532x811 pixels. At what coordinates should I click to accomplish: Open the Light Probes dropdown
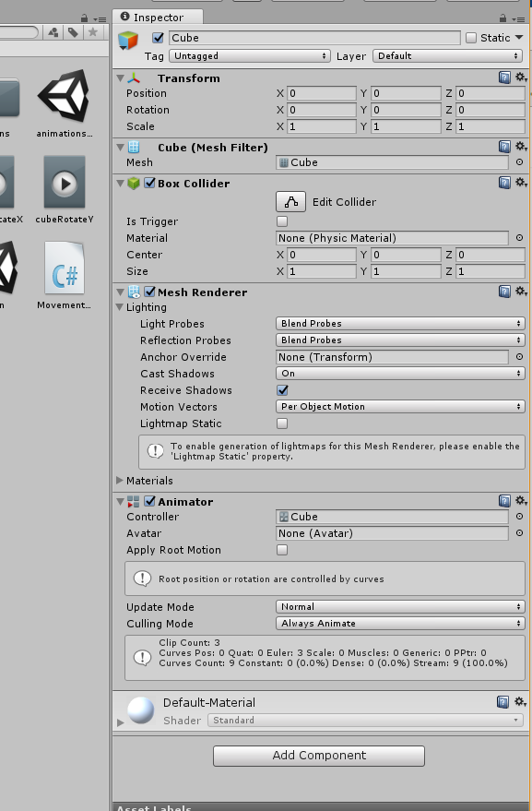point(400,323)
